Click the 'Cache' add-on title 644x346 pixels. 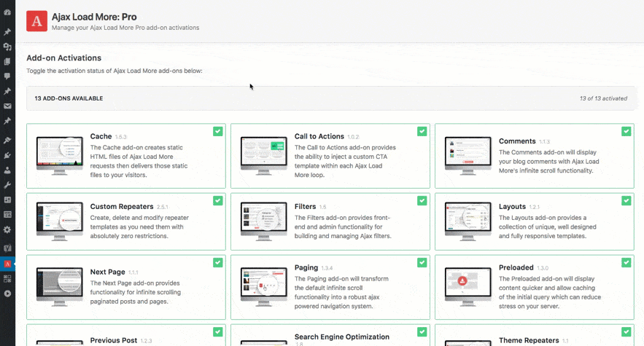pos(101,136)
